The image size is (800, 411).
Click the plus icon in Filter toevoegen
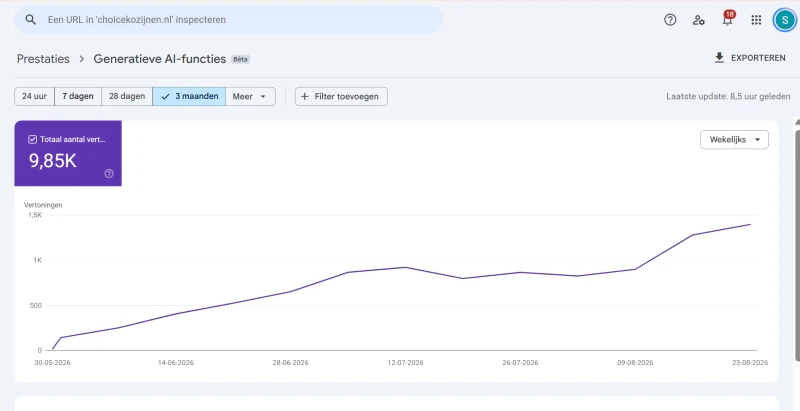click(x=305, y=96)
